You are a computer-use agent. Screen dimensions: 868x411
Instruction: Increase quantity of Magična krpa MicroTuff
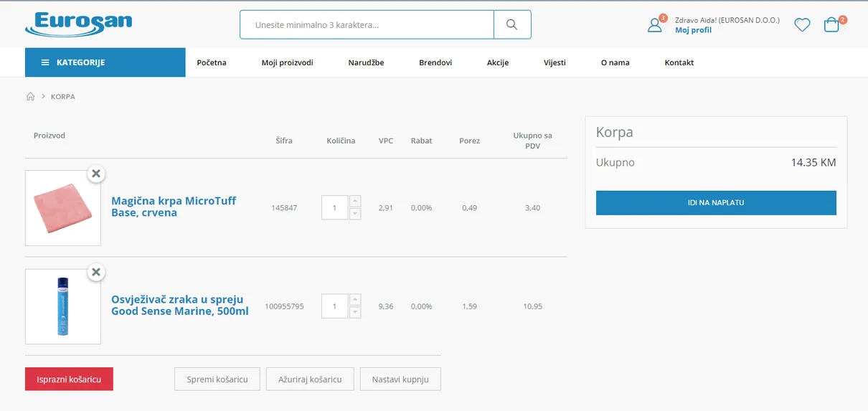point(355,202)
